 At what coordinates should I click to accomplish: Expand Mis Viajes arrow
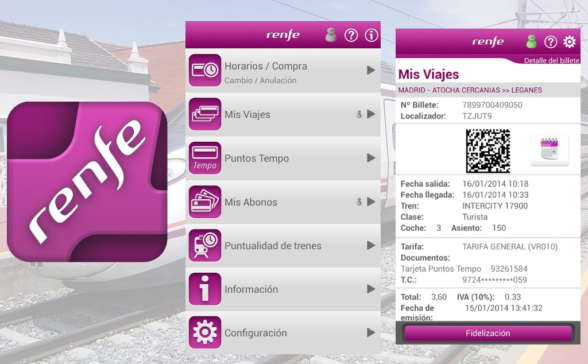(371, 114)
